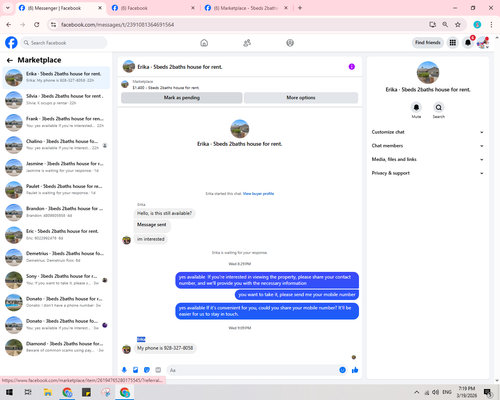This screenshot has width=500, height=400.
Task: Send a thumbs-up like
Action: [355, 370]
